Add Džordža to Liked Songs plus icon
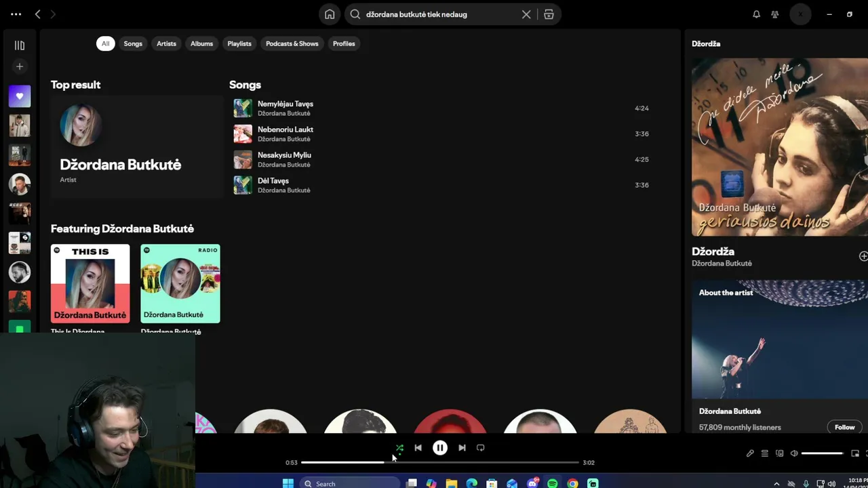 pos(863,256)
